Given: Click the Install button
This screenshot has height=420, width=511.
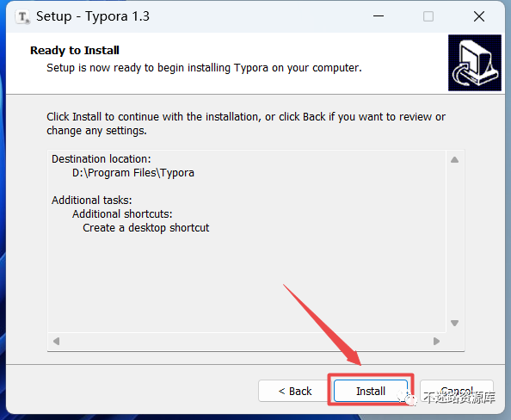Looking at the screenshot, I should tap(371, 391).
